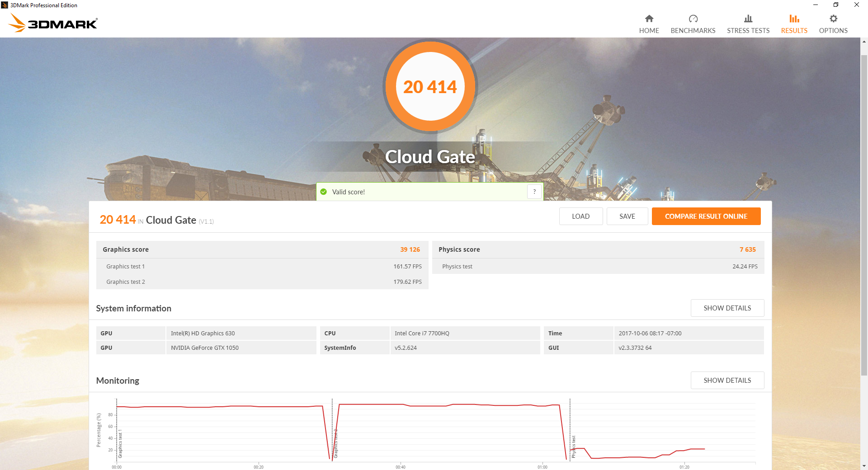Click the Options gear icon
The height and width of the screenshot is (470, 868).
point(833,19)
